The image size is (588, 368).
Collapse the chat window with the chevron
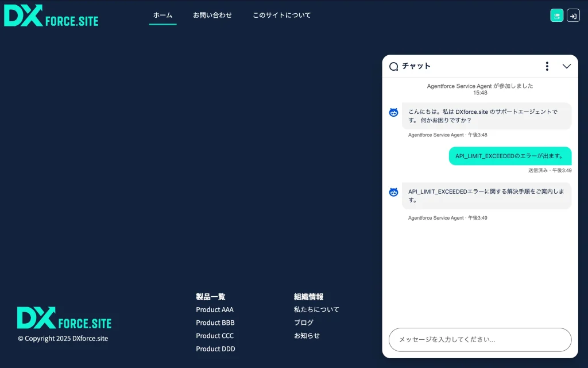point(567,66)
